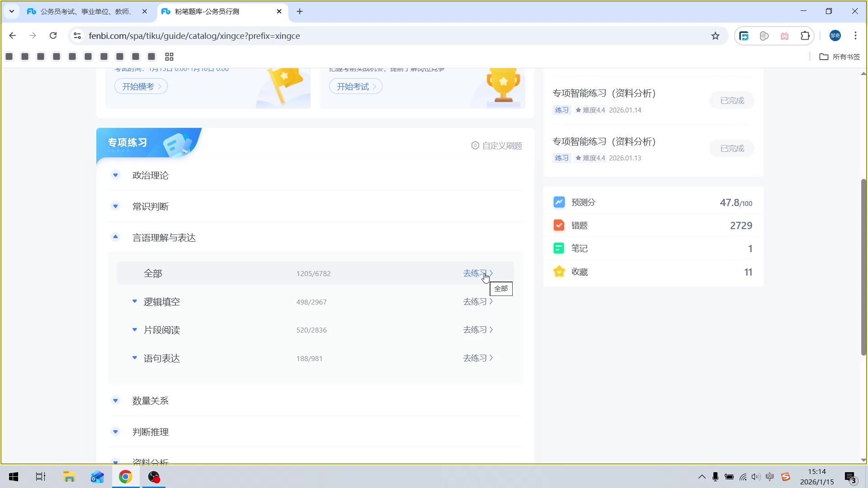Click the green 笔记 notes icon

[x=559, y=248]
